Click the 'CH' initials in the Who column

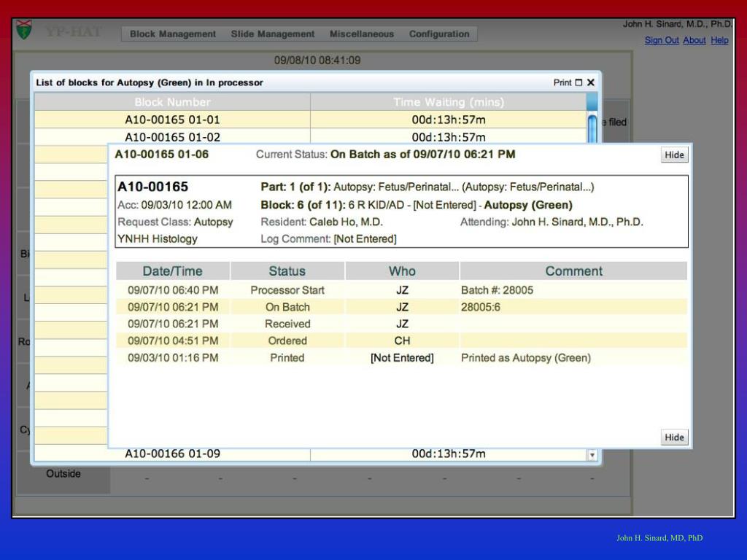(402, 341)
